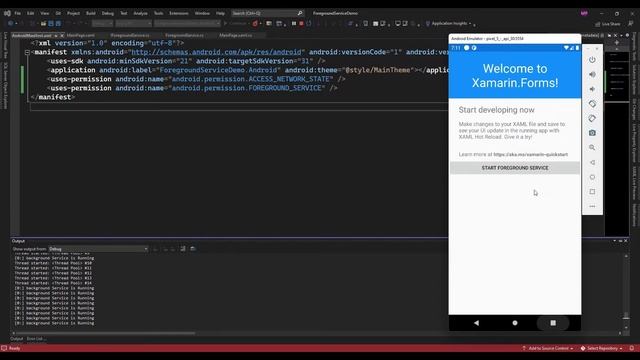Viewport: 640px width, 360px height.
Task: Tap Android back navigation button
Action: tap(476, 323)
